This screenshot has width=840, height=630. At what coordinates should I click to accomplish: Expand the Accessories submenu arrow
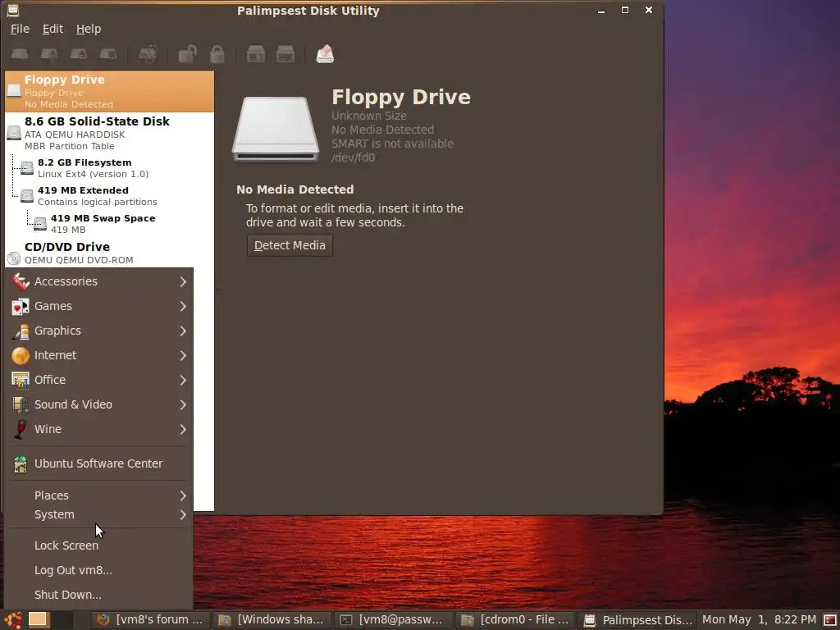(183, 282)
